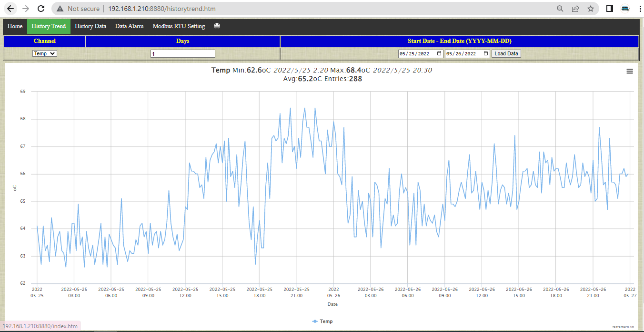Toggle the Temp series legend item
This screenshot has height=332, width=644.
point(322,322)
